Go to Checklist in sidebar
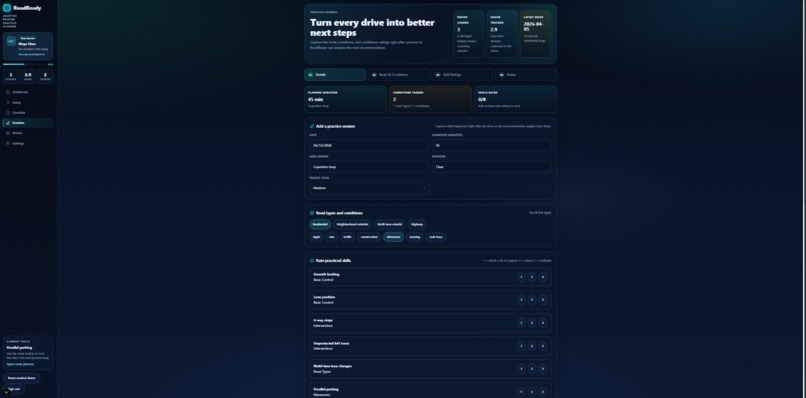This screenshot has width=806, height=398. pyautogui.click(x=28, y=113)
